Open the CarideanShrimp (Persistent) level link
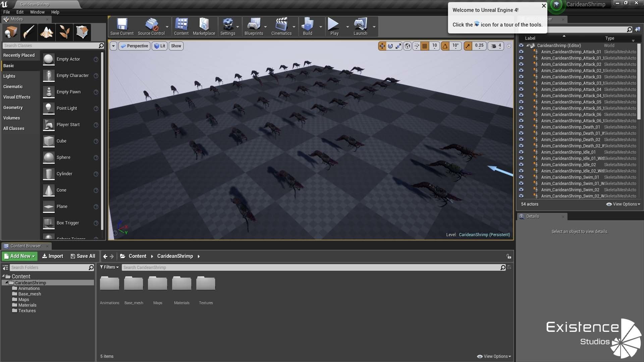The image size is (644, 362). click(484, 235)
